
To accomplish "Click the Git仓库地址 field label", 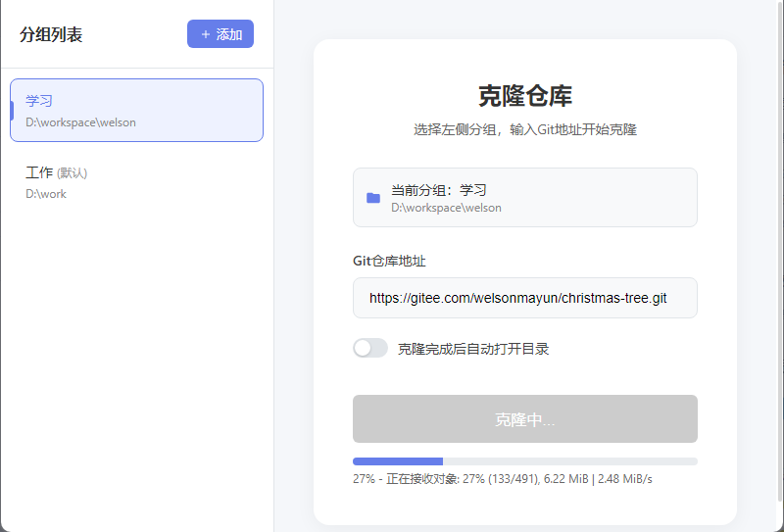I will tap(389, 261).
